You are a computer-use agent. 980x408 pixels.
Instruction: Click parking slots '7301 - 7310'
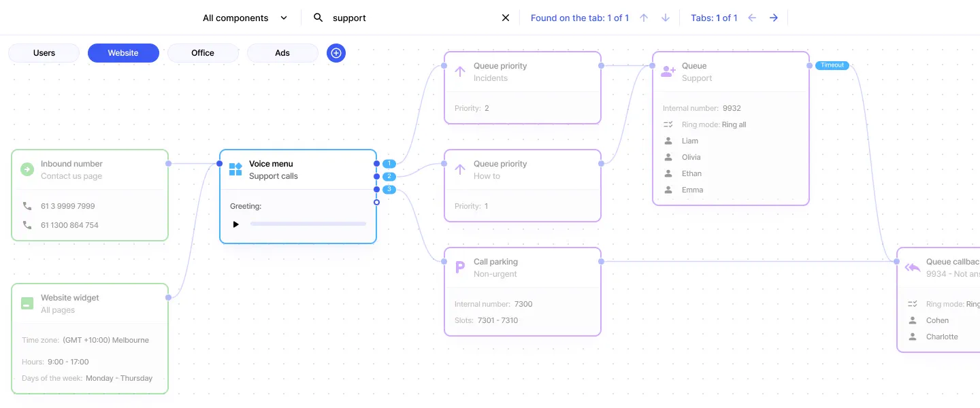[497, 320]
